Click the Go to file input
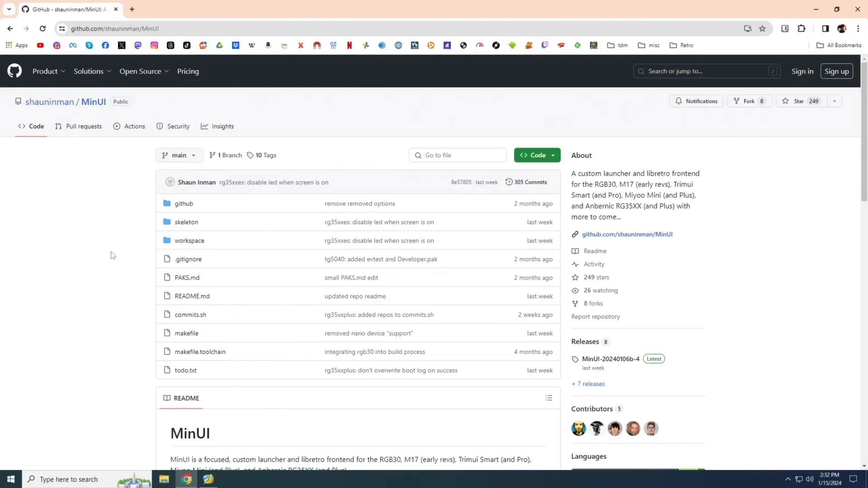This screenshot has width=868, height=488. [458, 155]
